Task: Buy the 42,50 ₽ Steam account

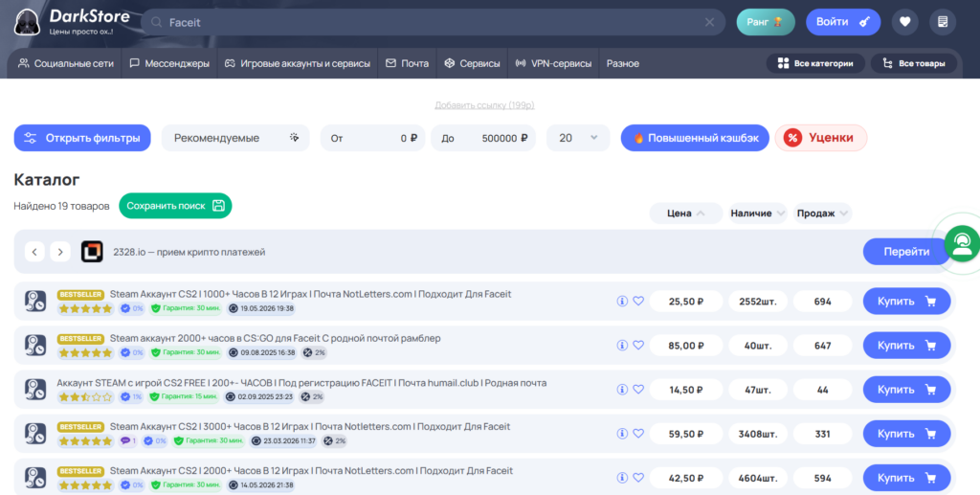Action: [907, 478]
